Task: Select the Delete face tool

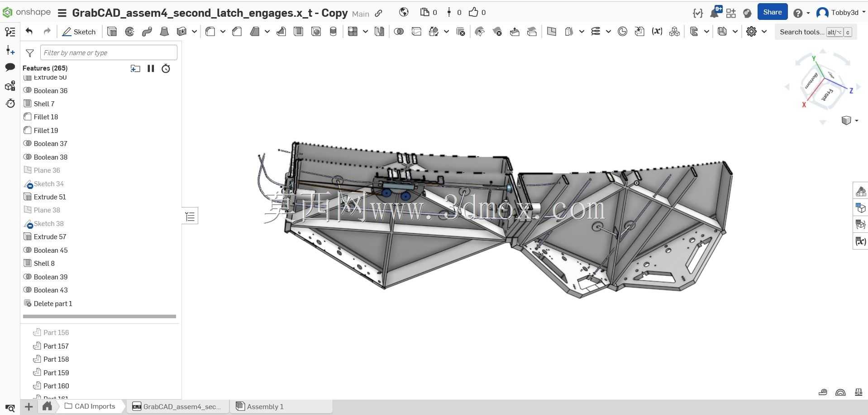Action: pyautogui.click(x=497, y=32)
